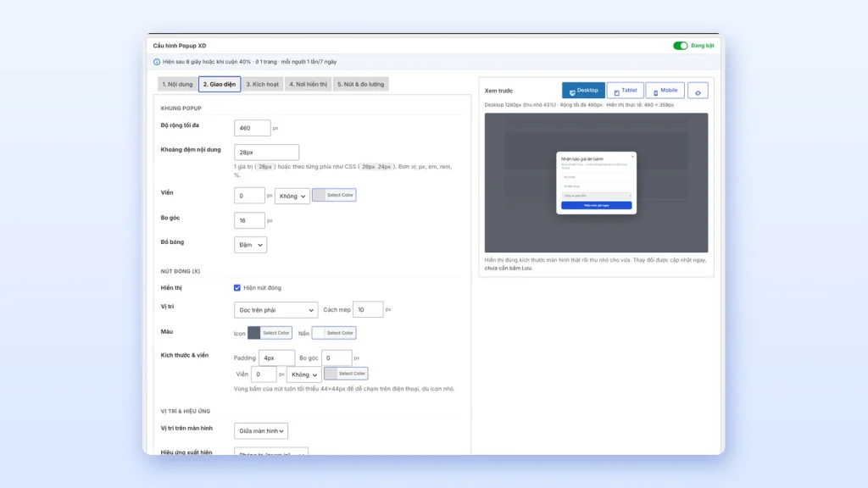Pick the popup frame border color
This screenshot has width=868, height=488.
pyautogui.click(x=334, y=195)
